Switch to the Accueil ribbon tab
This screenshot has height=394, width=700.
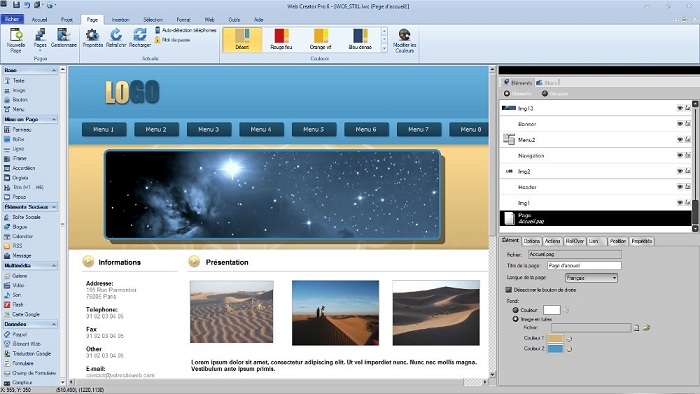(x=39, y=20)
